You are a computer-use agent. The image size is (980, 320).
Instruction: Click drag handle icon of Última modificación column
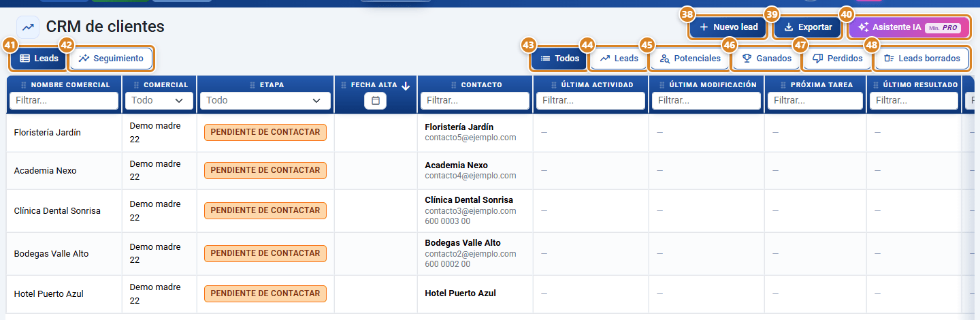tap(662, 85)
